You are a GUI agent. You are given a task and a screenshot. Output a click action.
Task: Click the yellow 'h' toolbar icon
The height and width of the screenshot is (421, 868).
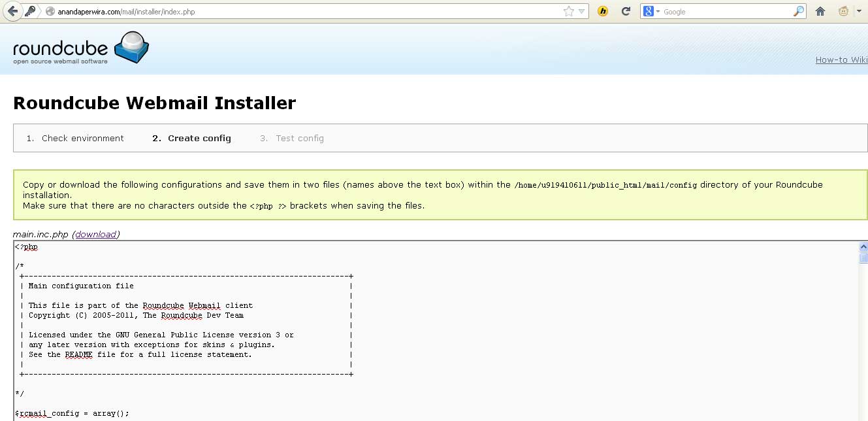point(603,11)
